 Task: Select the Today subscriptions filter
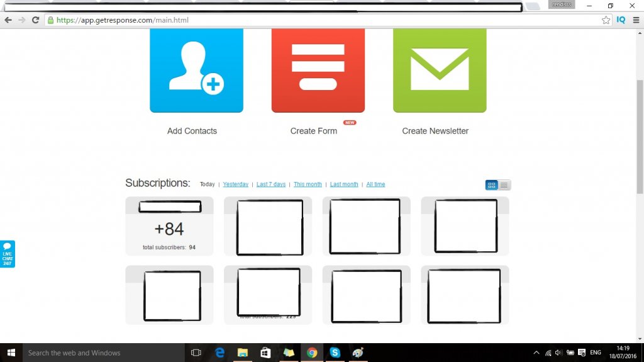coord(207,184)
